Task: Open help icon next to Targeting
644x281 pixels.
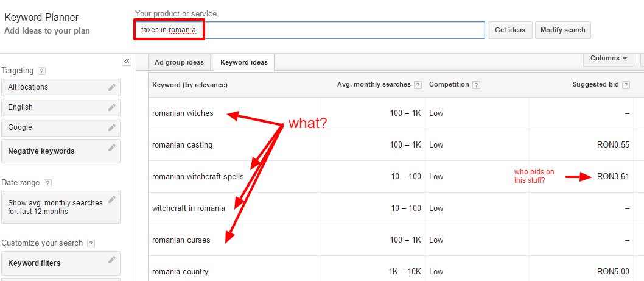Action: tap(41, 71)
